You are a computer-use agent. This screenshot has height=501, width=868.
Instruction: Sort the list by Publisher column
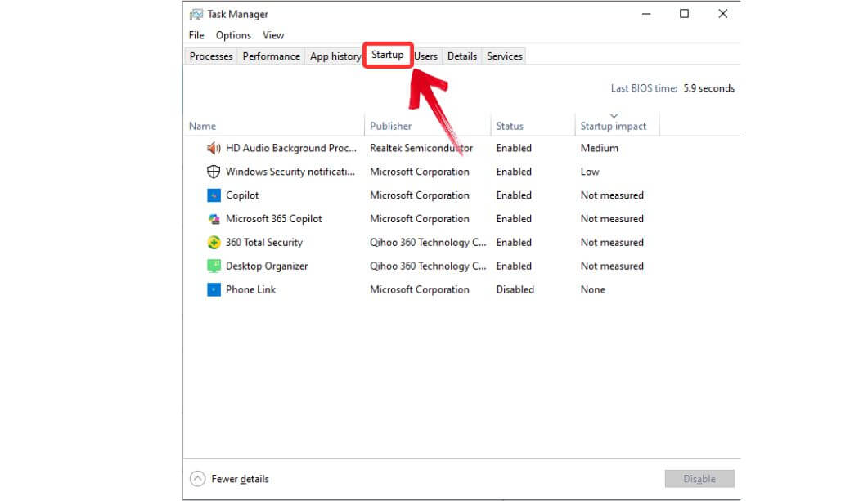390,126
